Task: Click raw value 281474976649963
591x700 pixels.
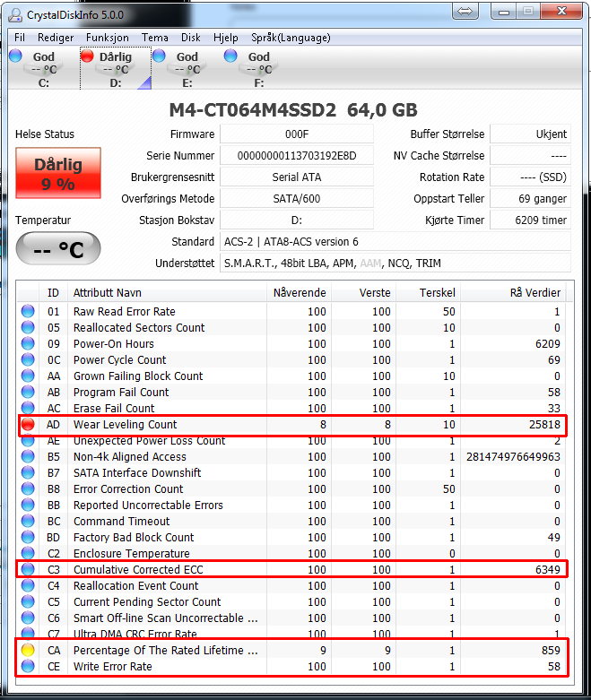Action: coord(513,456)
